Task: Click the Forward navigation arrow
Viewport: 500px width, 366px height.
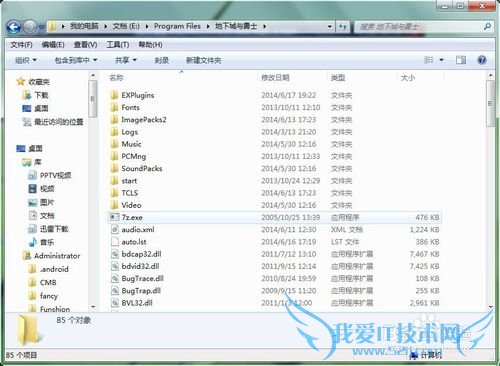Action: coord(30,27)
